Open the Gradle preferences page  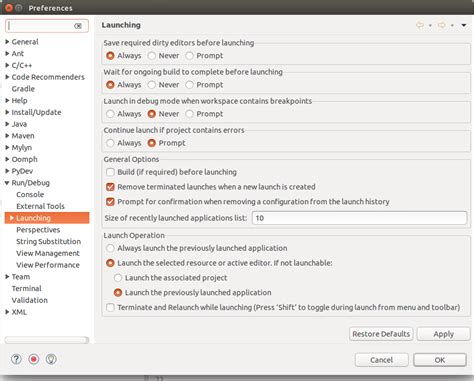pyautogui.click(x=23, y=89)
